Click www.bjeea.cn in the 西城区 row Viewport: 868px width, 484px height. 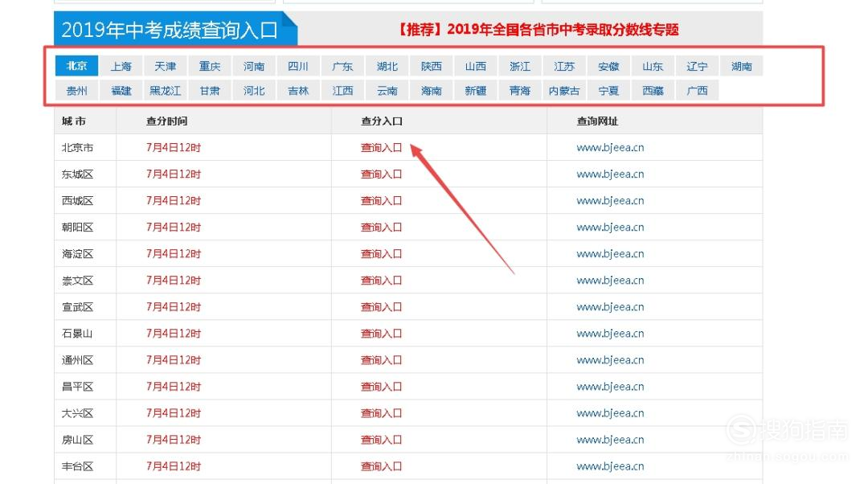[610, 200]
